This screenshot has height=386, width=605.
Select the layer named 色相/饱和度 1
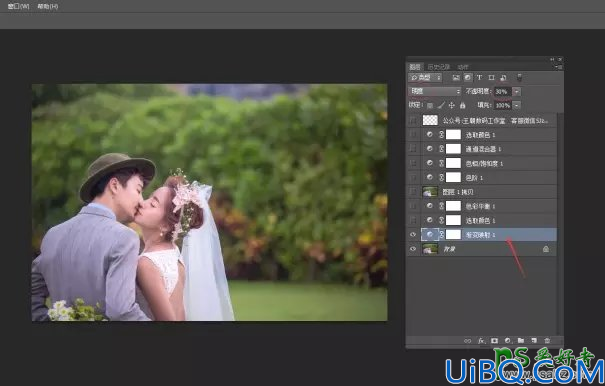[x=484, y=164]
